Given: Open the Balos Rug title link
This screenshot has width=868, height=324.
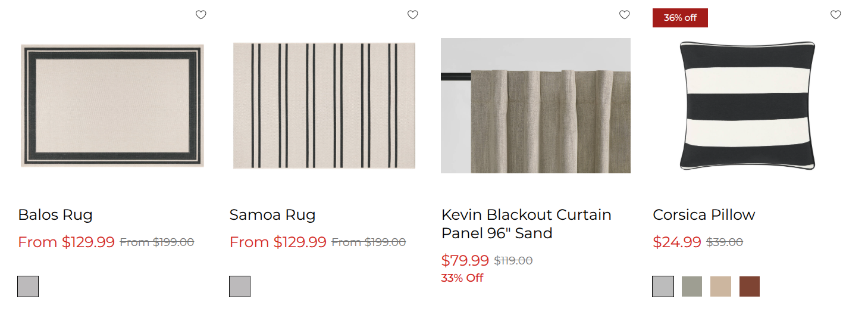Looking at the screenshot, I should pos(55,214).
